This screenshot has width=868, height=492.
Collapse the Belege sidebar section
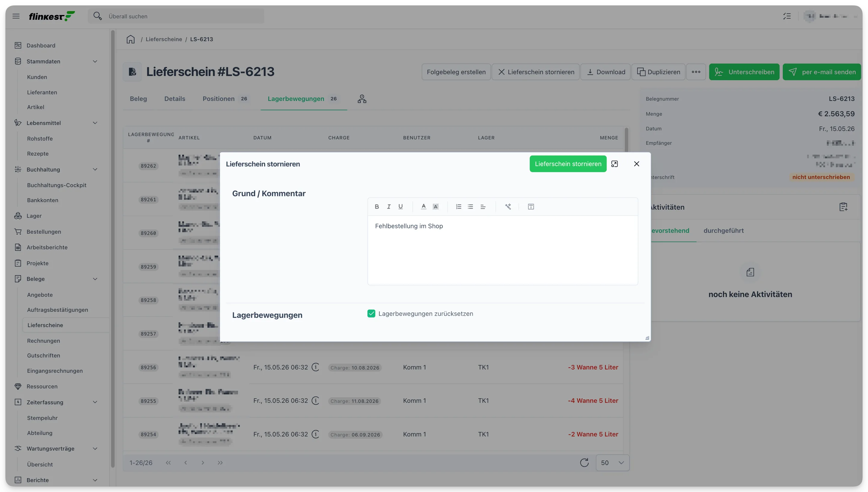click(95, 279)
